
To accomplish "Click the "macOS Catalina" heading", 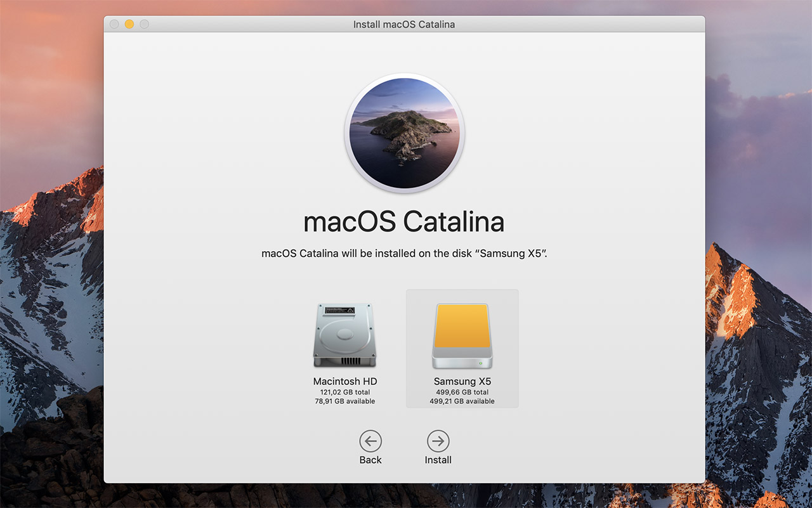I will click(404, 222).
